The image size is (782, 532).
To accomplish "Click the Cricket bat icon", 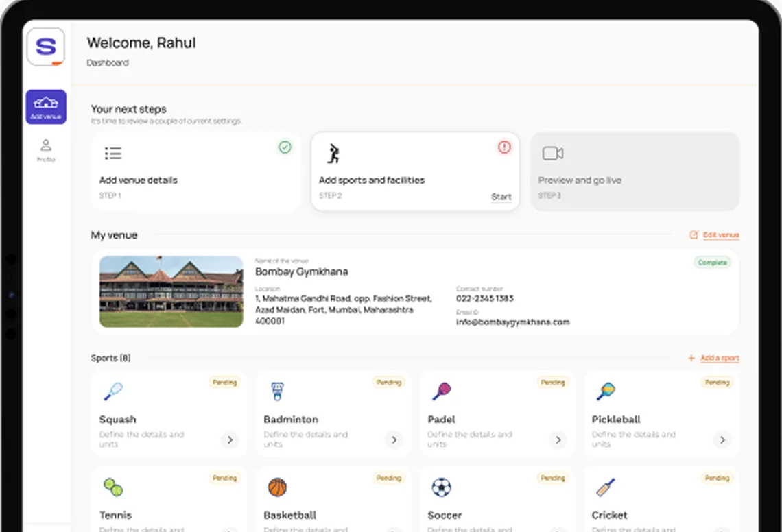I will pos(605,487).
